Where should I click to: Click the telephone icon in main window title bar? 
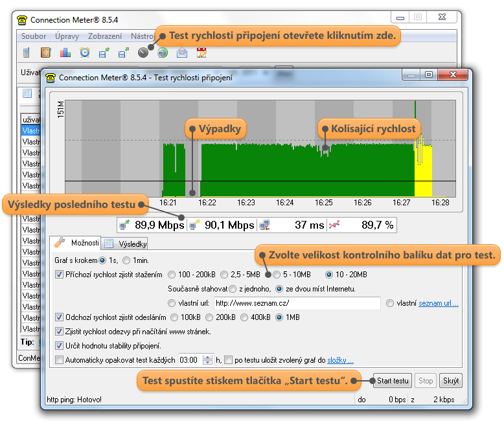pyautogui.click(x=22, y=20)
